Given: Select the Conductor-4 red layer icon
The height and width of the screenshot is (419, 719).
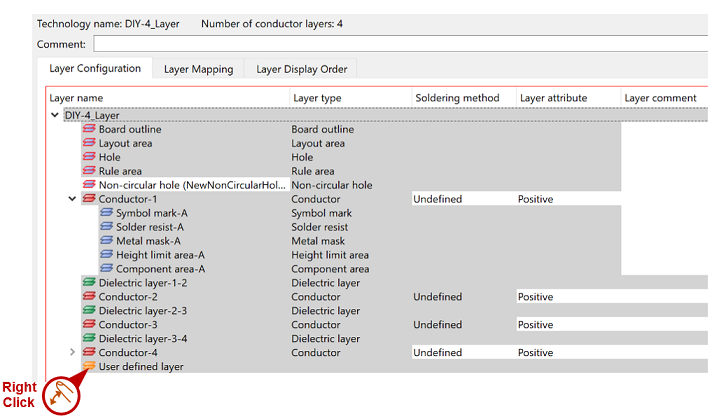Looking at the screenshot, I should point(89,353).
